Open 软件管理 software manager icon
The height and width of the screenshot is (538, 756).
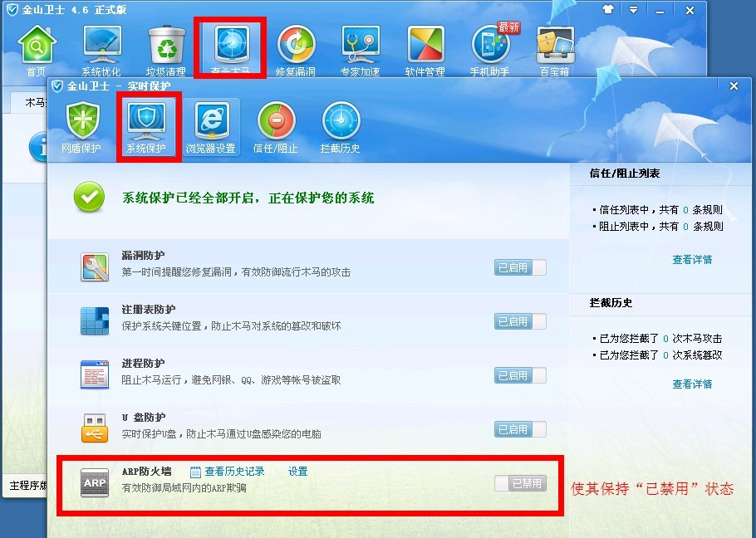(x=425, y=51)
